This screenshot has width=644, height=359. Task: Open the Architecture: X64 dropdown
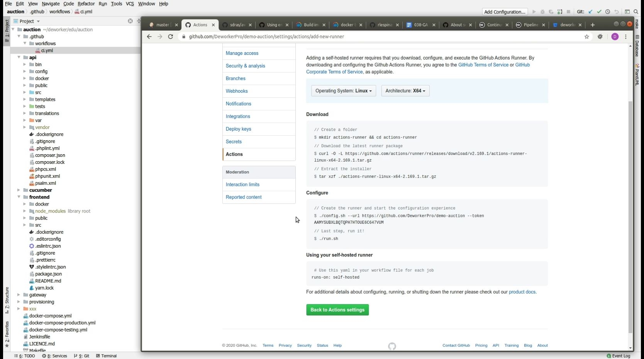point(405,91)
